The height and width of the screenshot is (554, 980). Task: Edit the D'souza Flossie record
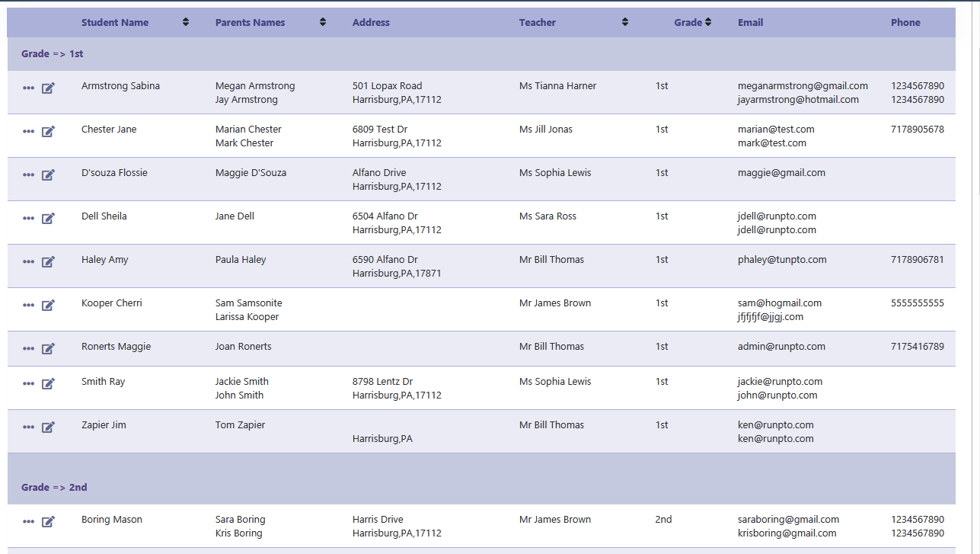point(48,175)
